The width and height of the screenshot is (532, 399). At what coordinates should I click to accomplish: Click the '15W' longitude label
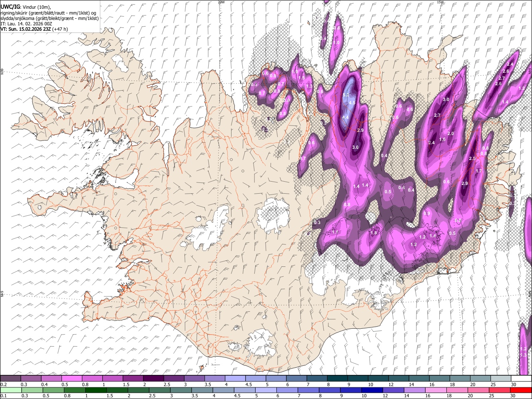click(x=441, y=2)
